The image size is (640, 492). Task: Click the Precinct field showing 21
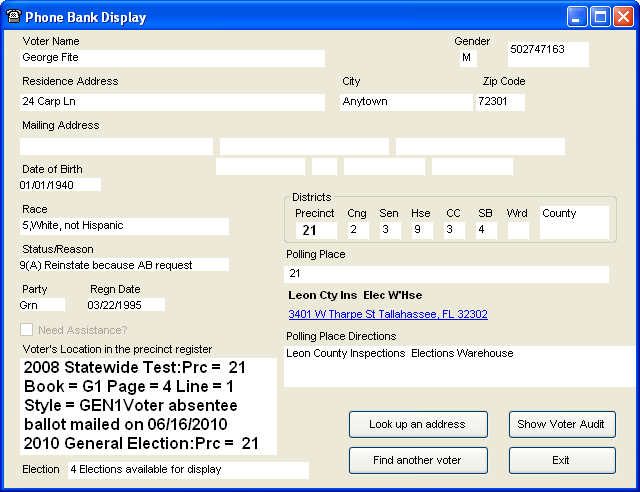(x=316, y=230)
